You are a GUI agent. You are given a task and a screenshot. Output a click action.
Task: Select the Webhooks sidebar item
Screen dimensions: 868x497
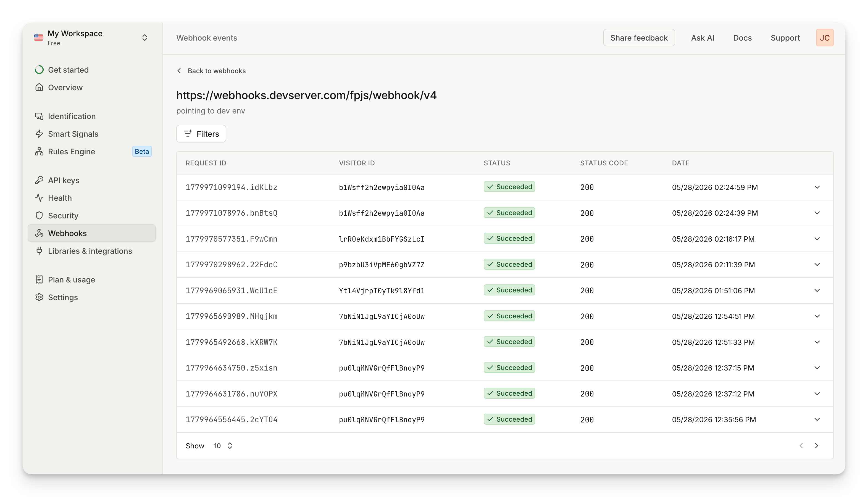point(91,233)
